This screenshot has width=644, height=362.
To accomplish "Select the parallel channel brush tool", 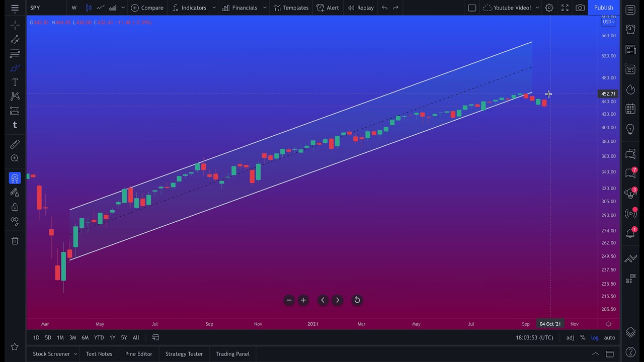I will (15, 68).
